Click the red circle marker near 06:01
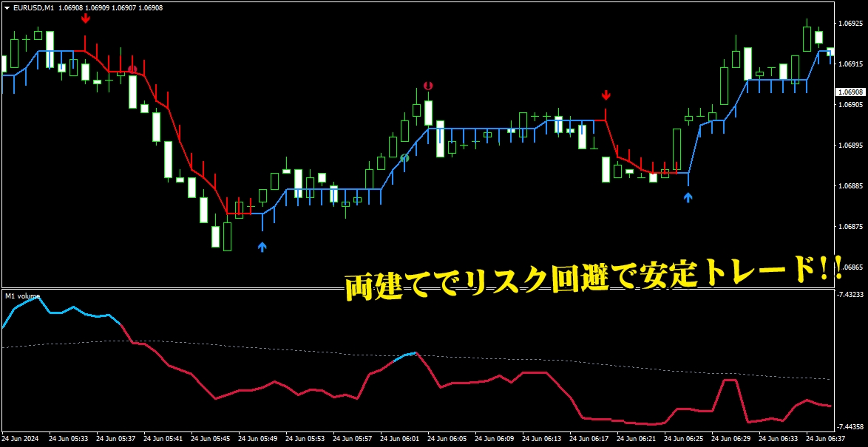 coord(428,85)
